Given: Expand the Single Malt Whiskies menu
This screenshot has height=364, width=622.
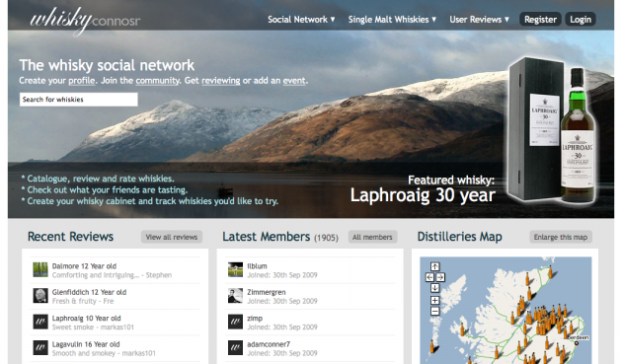Looking at the screenshot, I should point(392,20).
